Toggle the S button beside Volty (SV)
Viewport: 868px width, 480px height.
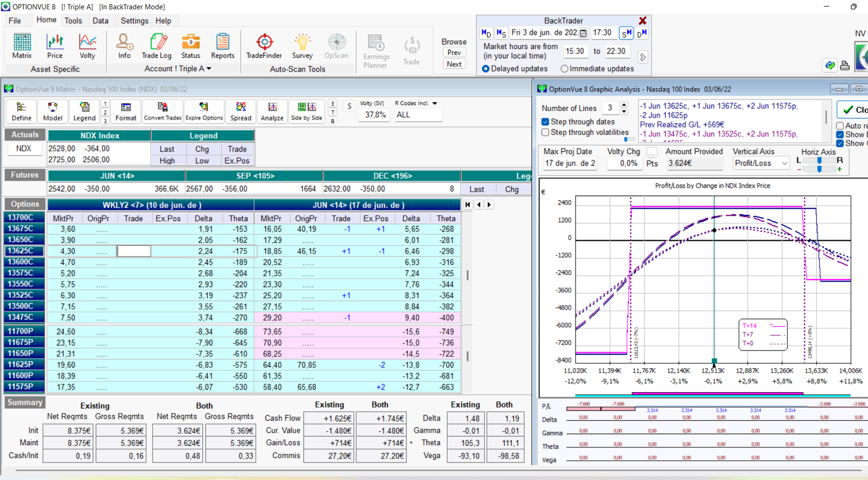(349, 106)
